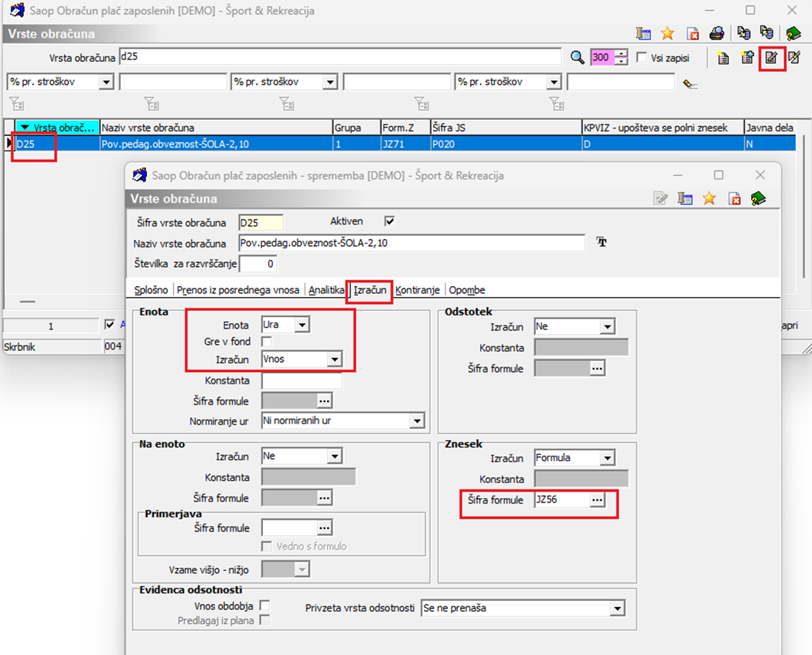Check the Vsi zapisi checkbox
This screenshot has width=812, height=655.
tap(641, 58)
